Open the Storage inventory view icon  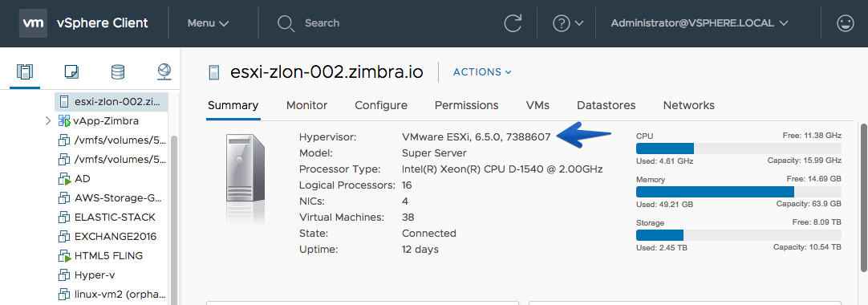(118, 71)
